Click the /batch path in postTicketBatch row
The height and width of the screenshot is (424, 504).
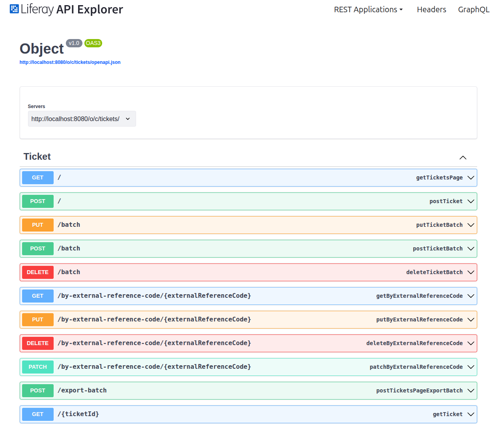[x=69, y=248]
